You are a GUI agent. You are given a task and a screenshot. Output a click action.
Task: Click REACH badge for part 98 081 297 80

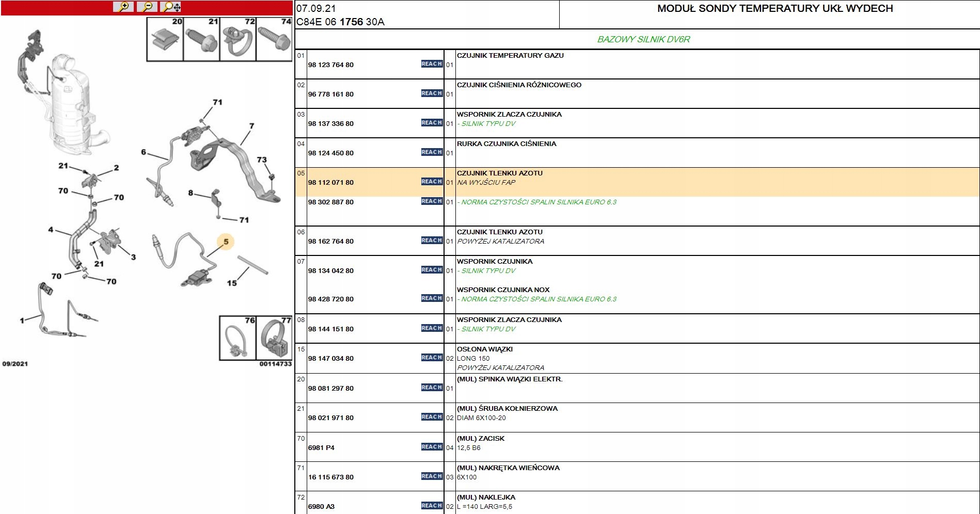click(432, 388)
